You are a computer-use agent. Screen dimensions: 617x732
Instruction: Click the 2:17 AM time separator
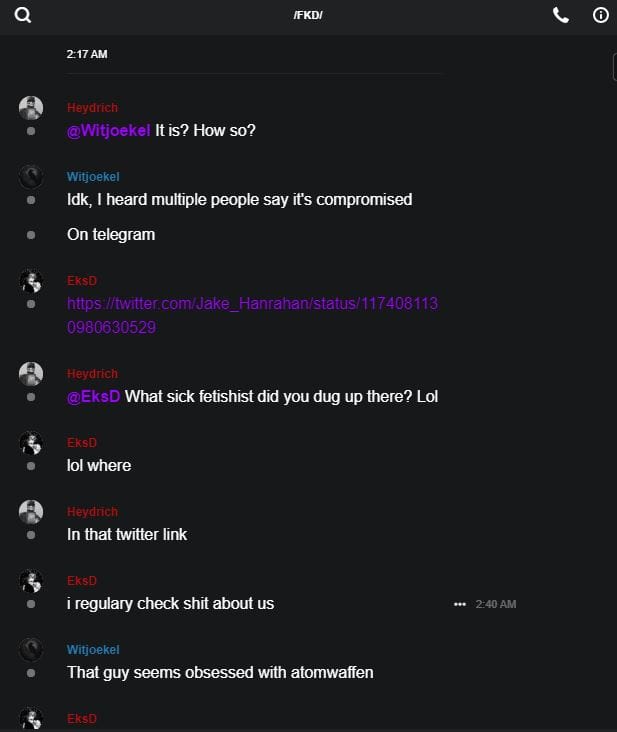pyautogui.click(x=87, y=54)
